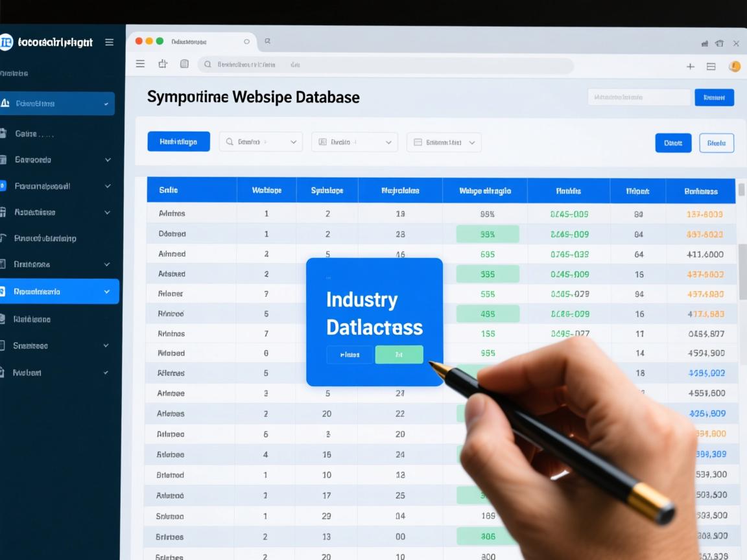Click the solid blue button left of filters

pyautogui.click(x=178, y=141)
